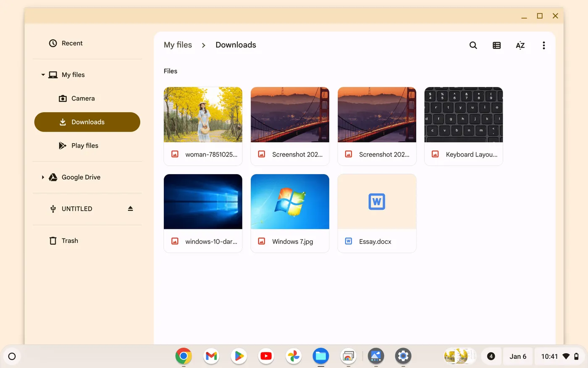Open quick settings via 10:41 clock
Screen dimensions: 588x368
click(560, 356)
